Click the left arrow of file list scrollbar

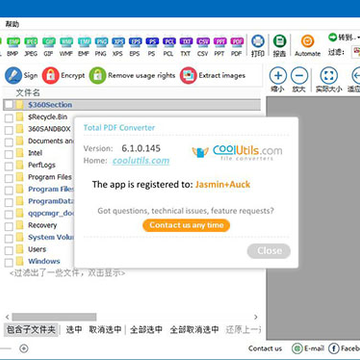pyautogui.click(x=7, y=317)
